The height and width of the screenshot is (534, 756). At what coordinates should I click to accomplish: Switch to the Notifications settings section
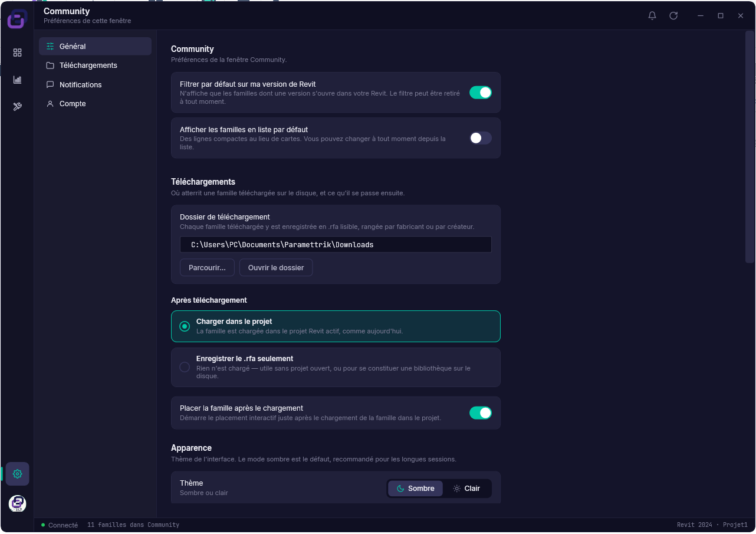coord(95,84)
